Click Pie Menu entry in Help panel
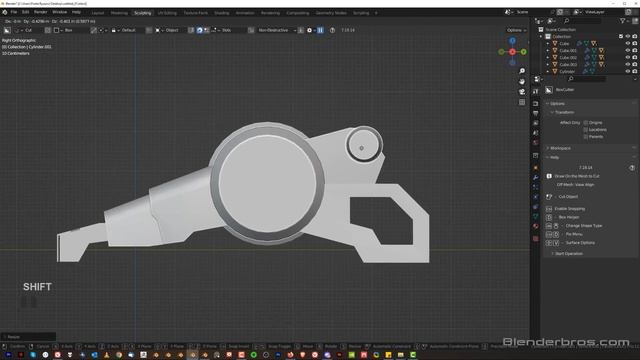640x360 pixels. [x=574, y=234]
